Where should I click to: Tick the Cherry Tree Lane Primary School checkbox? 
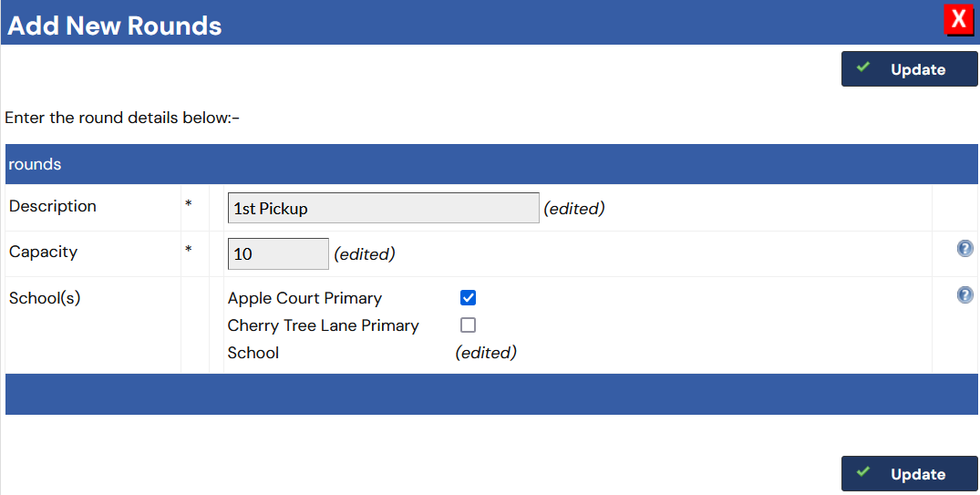coord(469,325)
